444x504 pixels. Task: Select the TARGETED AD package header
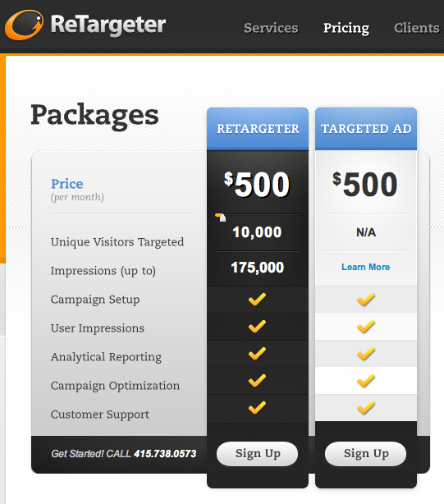click(x=366, y=129)
